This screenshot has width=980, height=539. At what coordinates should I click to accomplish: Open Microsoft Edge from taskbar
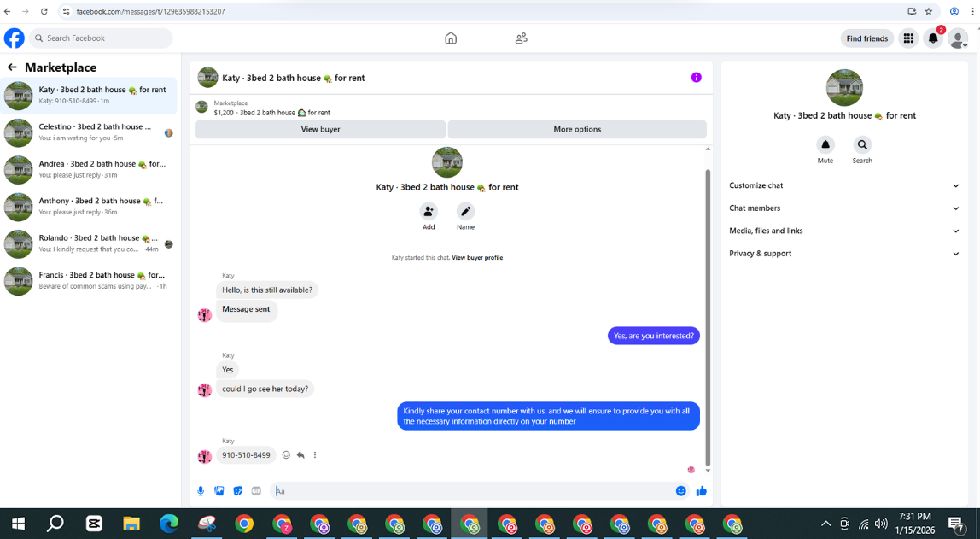[169, 524]
